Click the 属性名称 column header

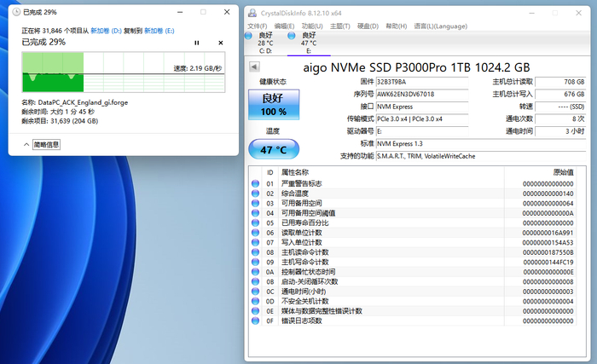[x=295, y=172]
